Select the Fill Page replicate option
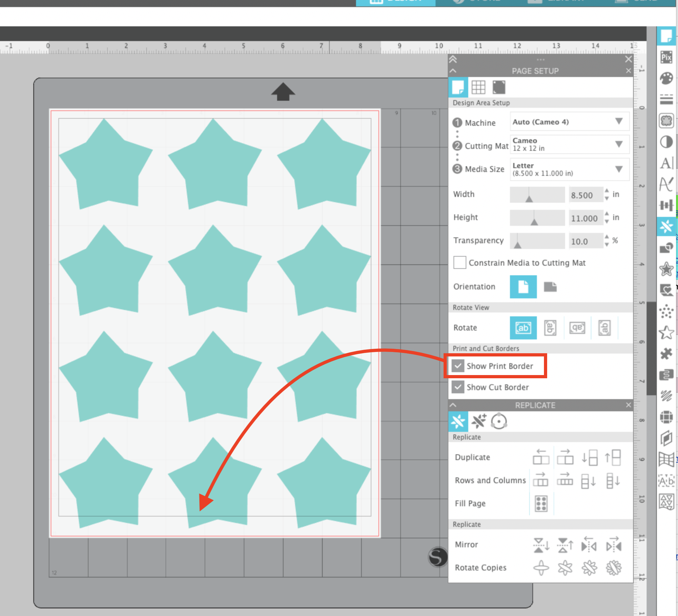 pos(542,504)
